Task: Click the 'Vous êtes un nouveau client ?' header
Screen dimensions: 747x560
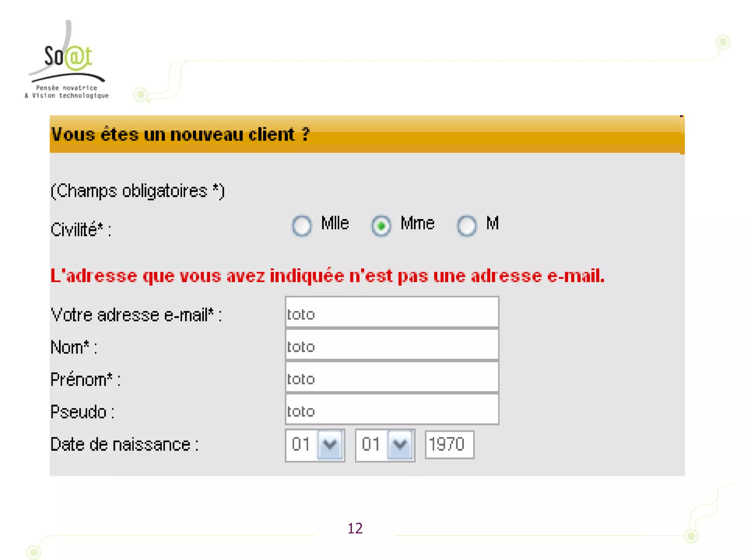Action: click(180, 135)
